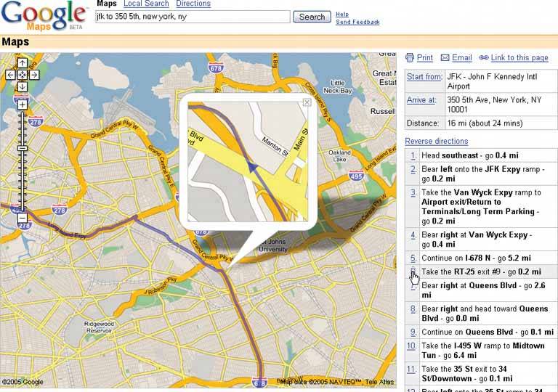
Task: Open the Help link
Action: coord(342,14)
